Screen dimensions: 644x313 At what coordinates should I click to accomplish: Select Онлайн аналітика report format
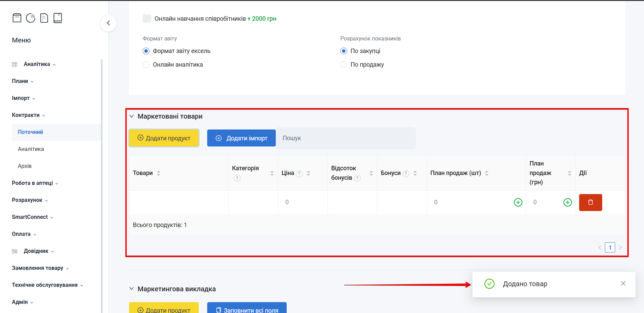[x=146, y=65]
